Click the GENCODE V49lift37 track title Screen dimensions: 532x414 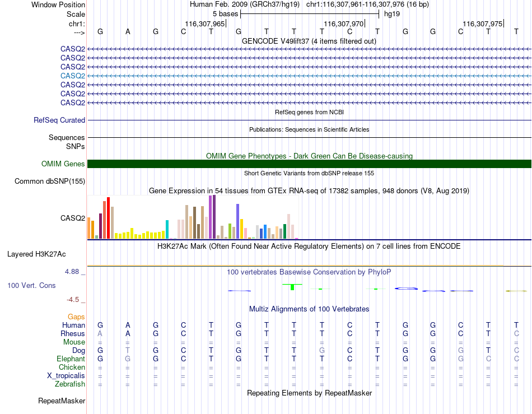309,41
